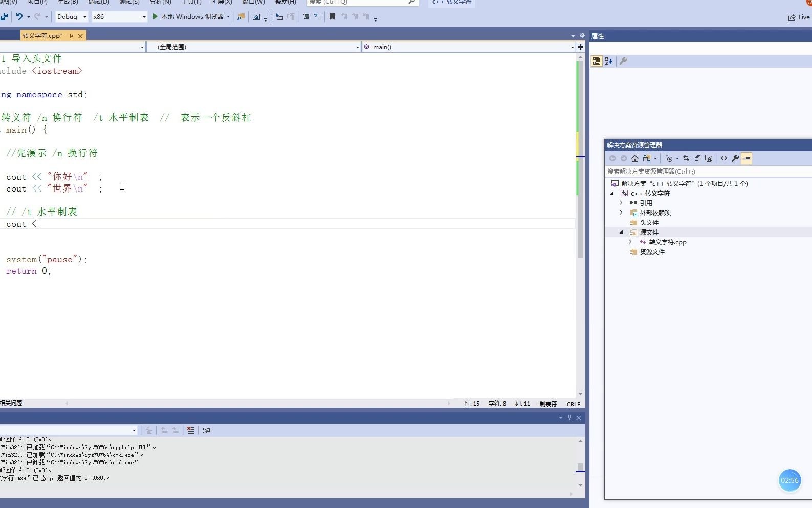This screenshot has height=508, width=812.
Task: Click the Find in Files icon
Action: (240, 17)
